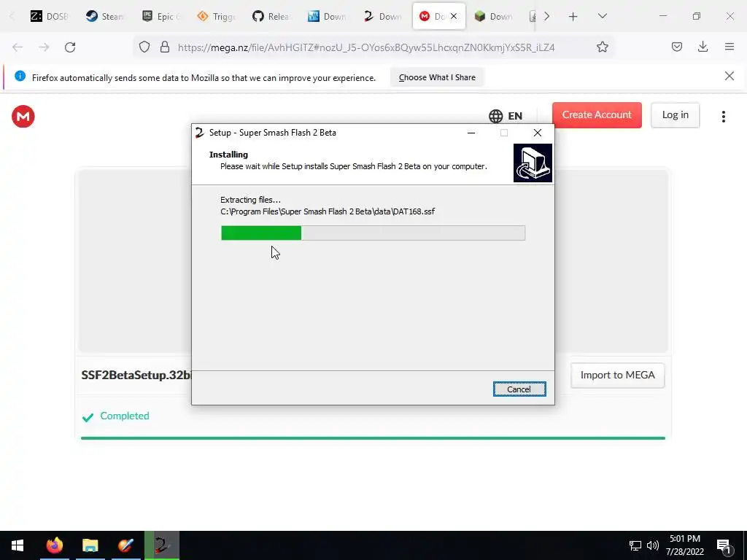
Task: Switch to the Minecraft block Download tab
Action: (493, 16)
